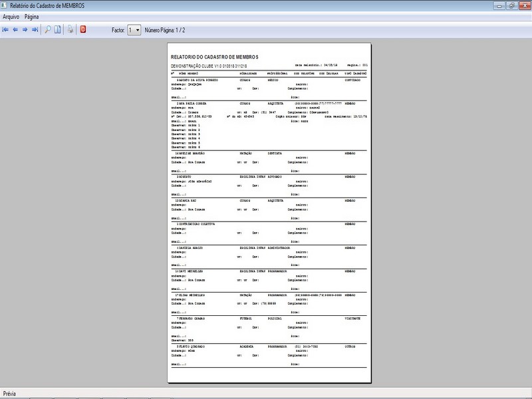Screen dimensions: 532x399
Task: Click the 'Prévia' status bar text
Action: [x=9, y=394]
